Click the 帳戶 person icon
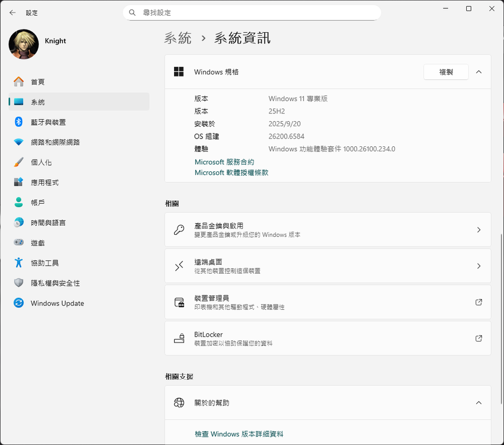 [x=19, y=202]
